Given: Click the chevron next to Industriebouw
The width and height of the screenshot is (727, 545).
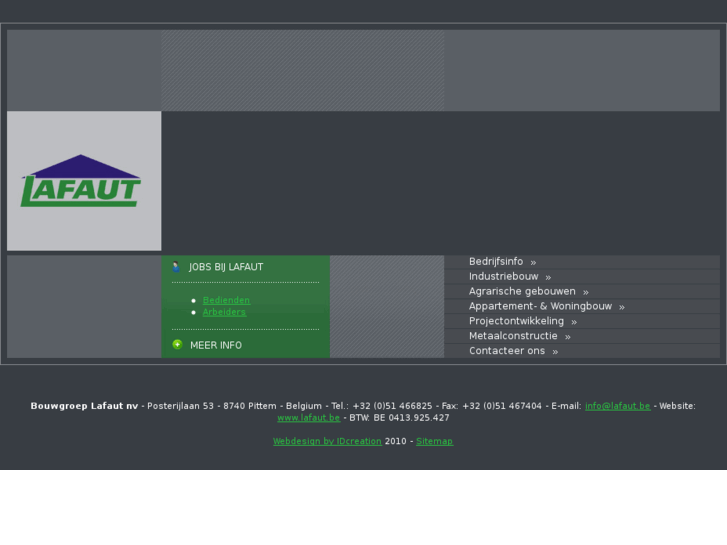Looking at the screenshot, I should coord(548,277).
